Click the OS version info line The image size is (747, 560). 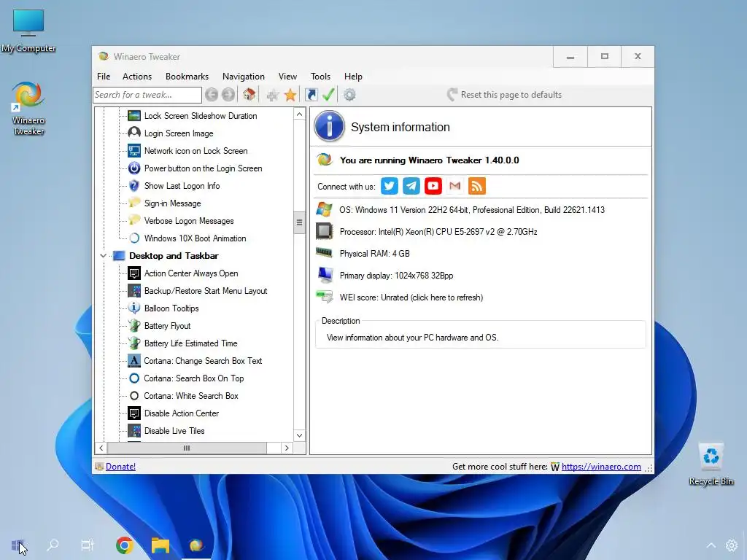click(x=472, y=210)
